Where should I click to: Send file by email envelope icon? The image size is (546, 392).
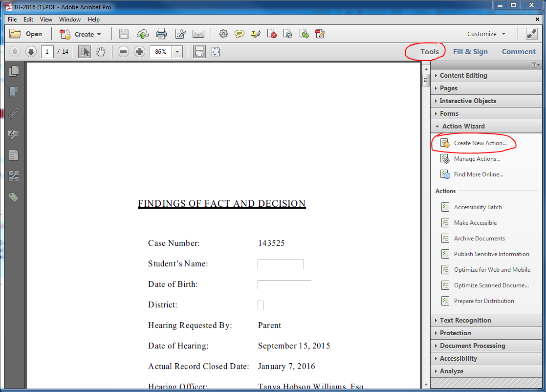point(198,34)
